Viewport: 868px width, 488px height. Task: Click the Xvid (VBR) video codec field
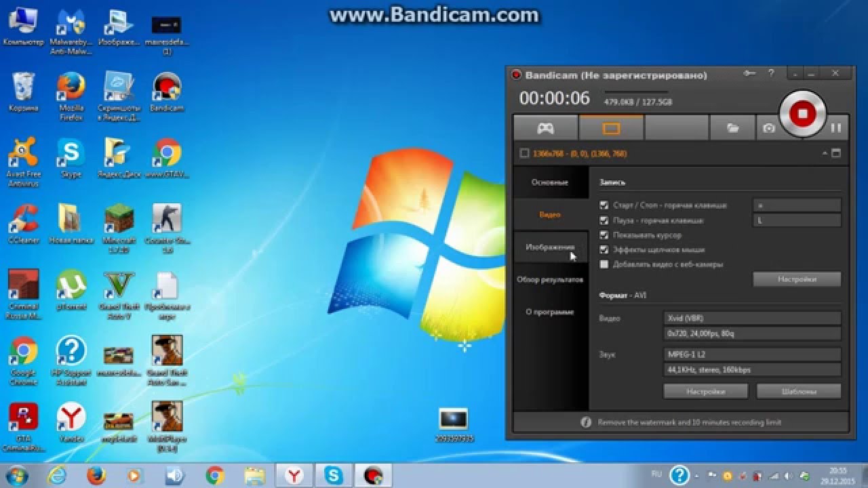[753, 318]
